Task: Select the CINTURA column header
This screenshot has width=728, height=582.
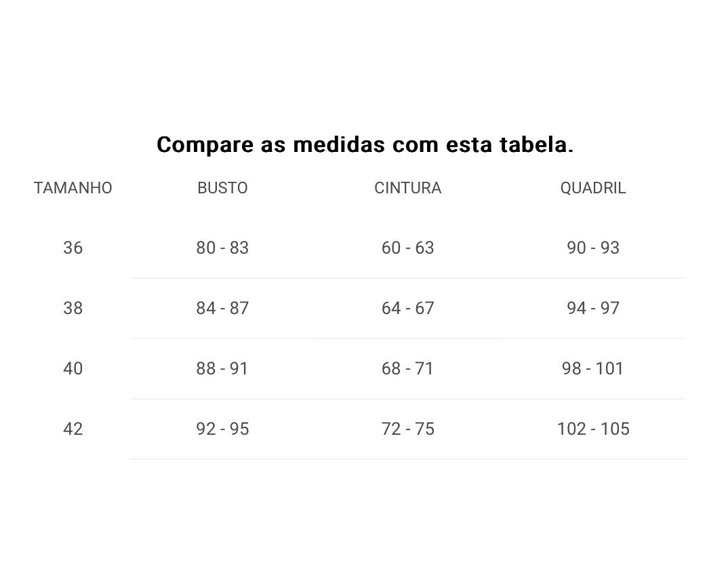Action: tap(407, 188)
